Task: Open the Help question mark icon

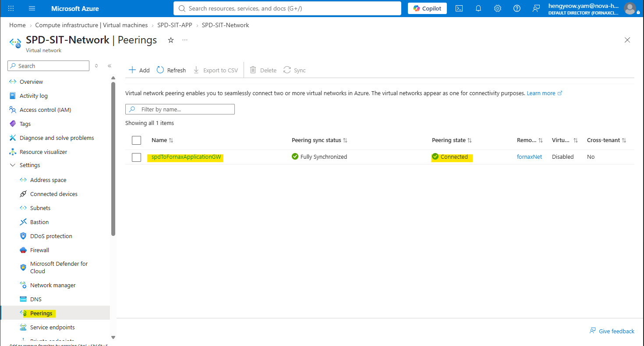Action: tap(517, 8)
